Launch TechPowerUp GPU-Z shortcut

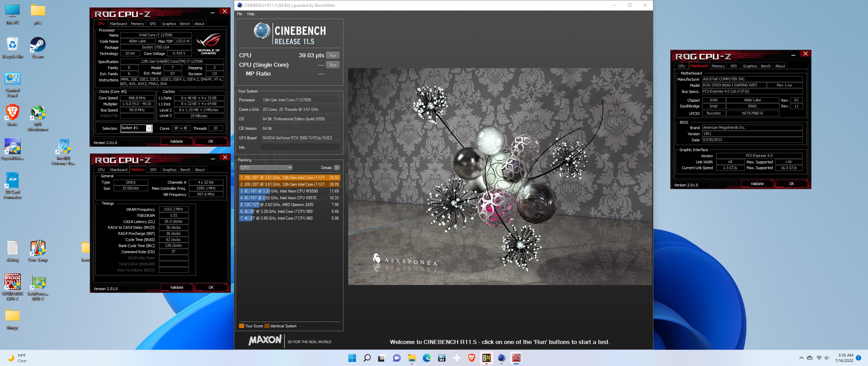pyautogui.click(x=38, y=287)
